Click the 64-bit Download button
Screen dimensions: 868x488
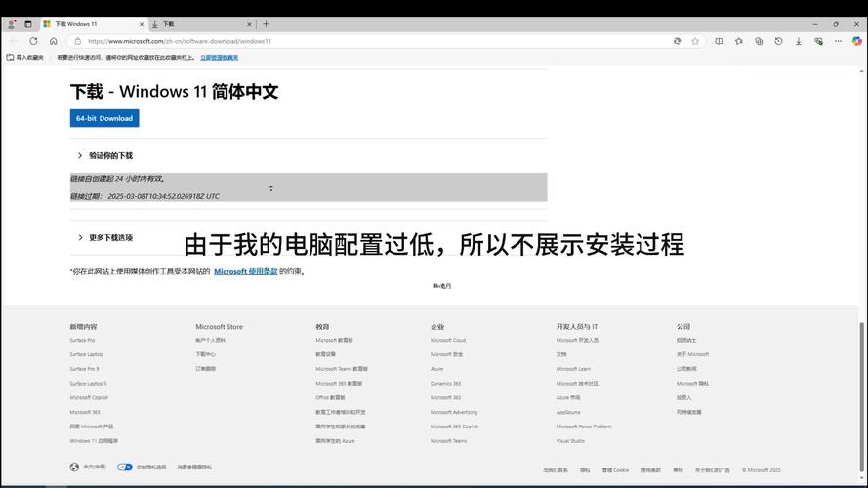[104, 118]
